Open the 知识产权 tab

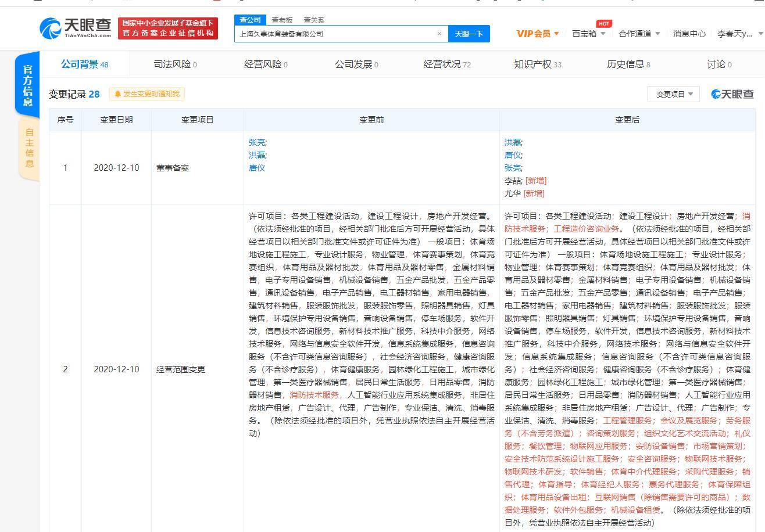(x=534, y=64)
